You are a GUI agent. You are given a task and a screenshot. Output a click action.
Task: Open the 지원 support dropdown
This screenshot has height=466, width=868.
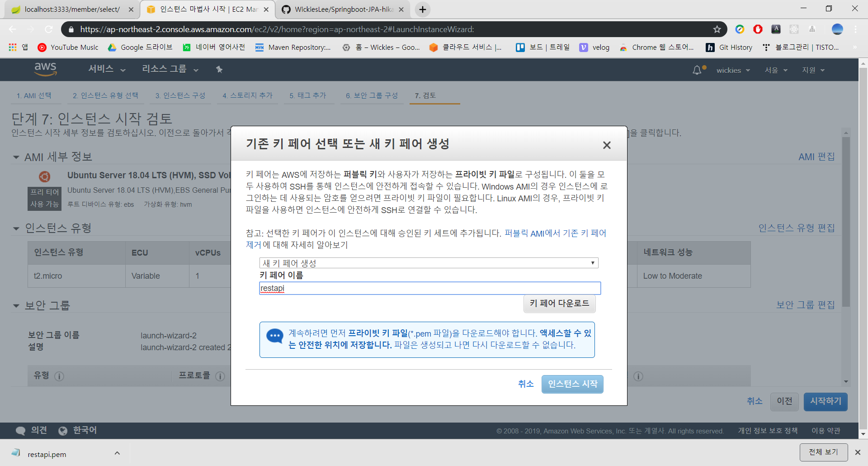tap(813, 70)
